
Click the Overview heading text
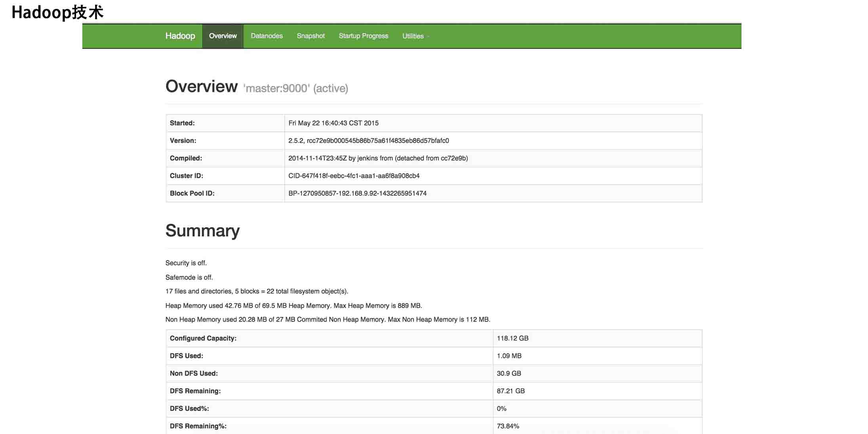[202, 86]
